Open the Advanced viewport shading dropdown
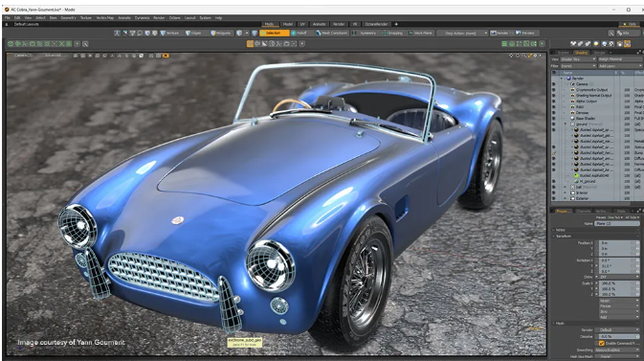 pyautogui.click(x=53, y=56)
